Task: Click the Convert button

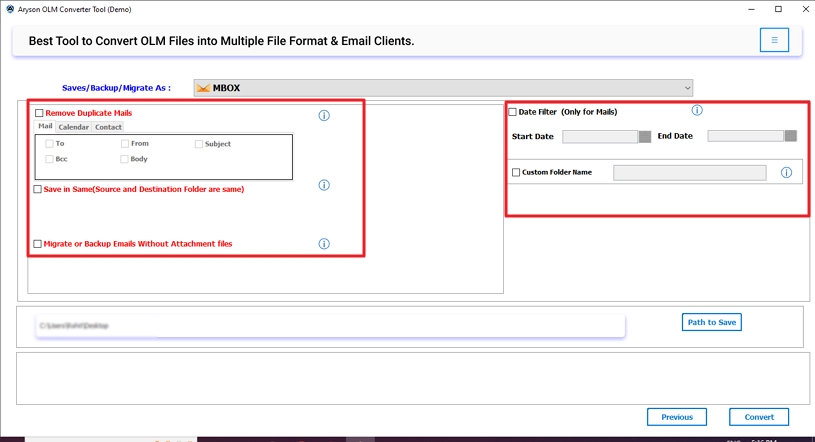Action: 759,417
